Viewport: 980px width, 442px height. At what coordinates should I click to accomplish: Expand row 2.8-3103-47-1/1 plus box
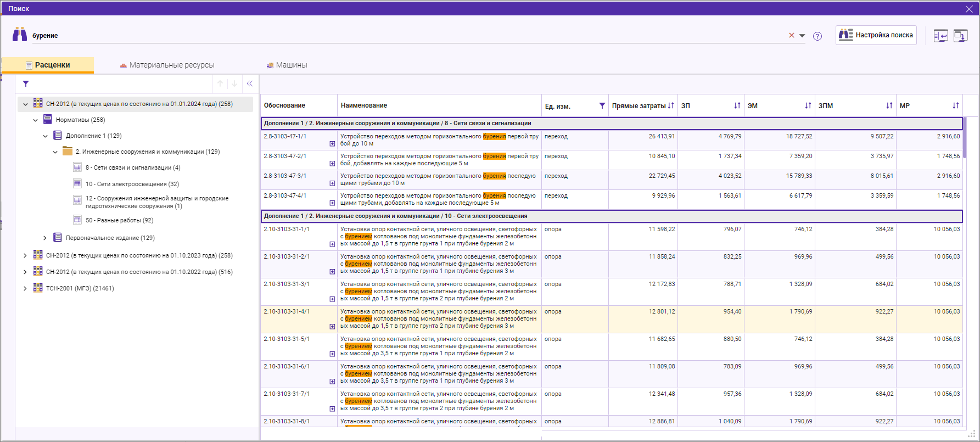[x=332, y=144]
